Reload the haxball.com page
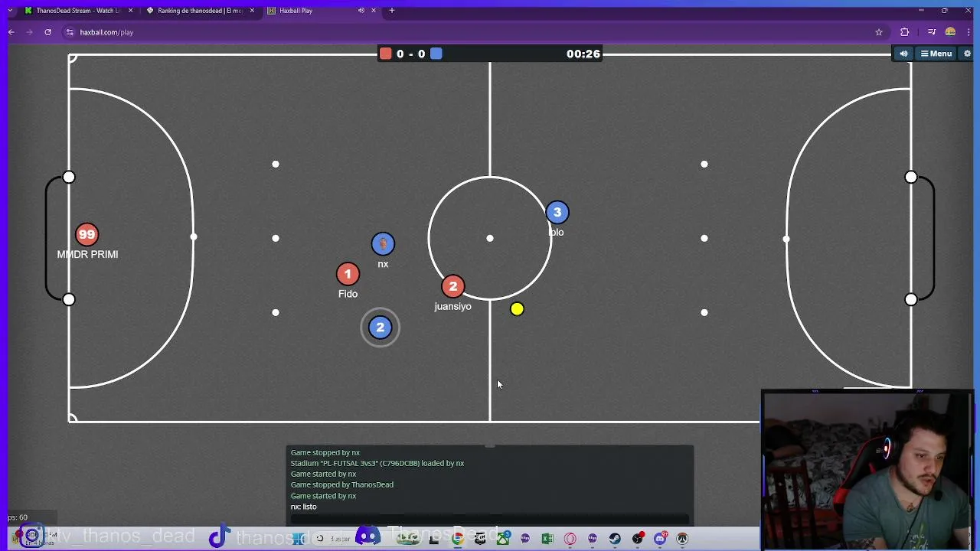The height and width of the screenshot is (551, 980). click(47, 32)
